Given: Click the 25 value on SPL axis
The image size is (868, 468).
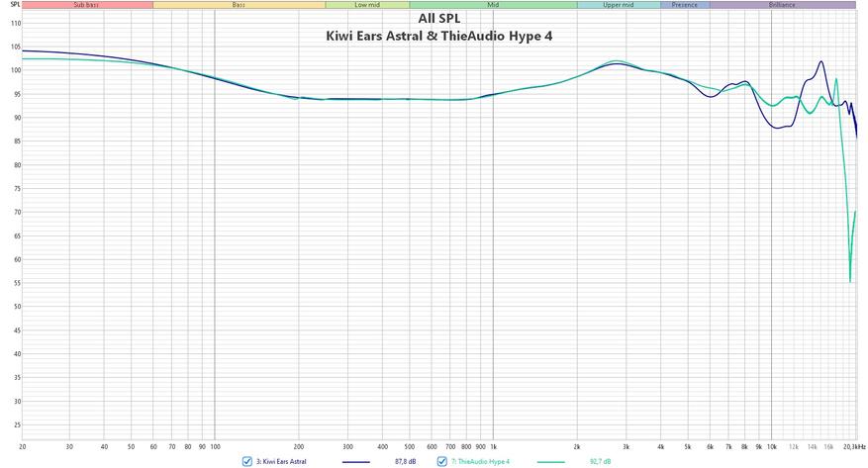Looking at the screenshot, I should pos(17,425).
